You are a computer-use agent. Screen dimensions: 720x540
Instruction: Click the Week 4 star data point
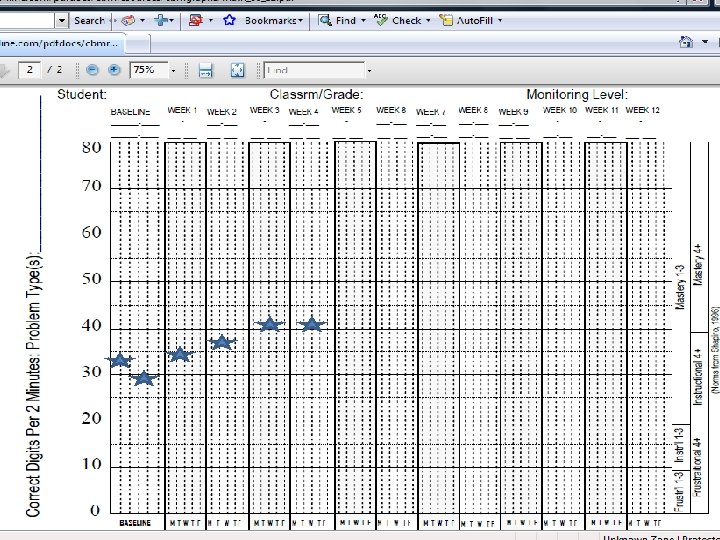pos(312,324)
